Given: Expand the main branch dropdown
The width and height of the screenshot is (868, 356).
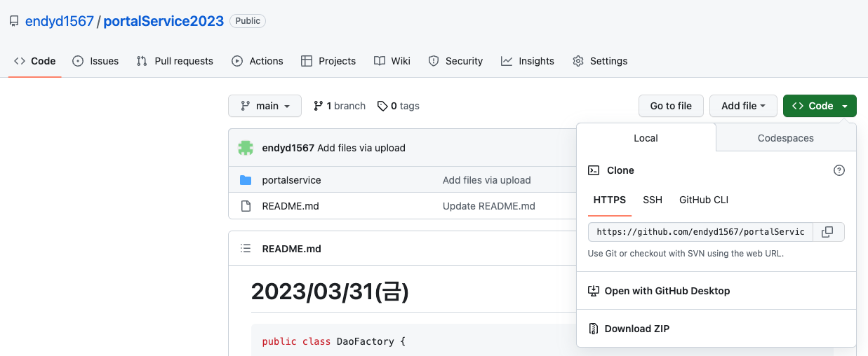Looking at the screenshot, I should 265,106.
